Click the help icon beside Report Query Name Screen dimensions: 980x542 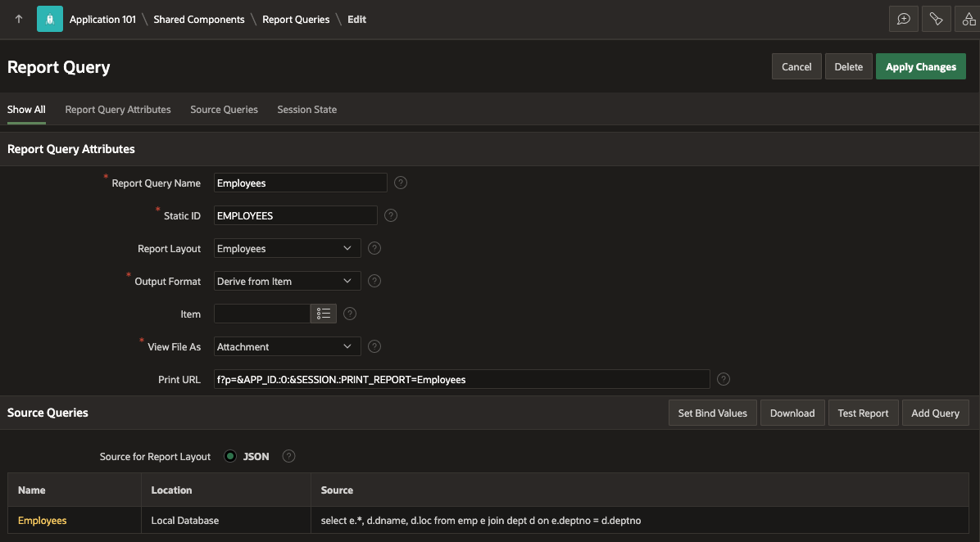[401, 183]
